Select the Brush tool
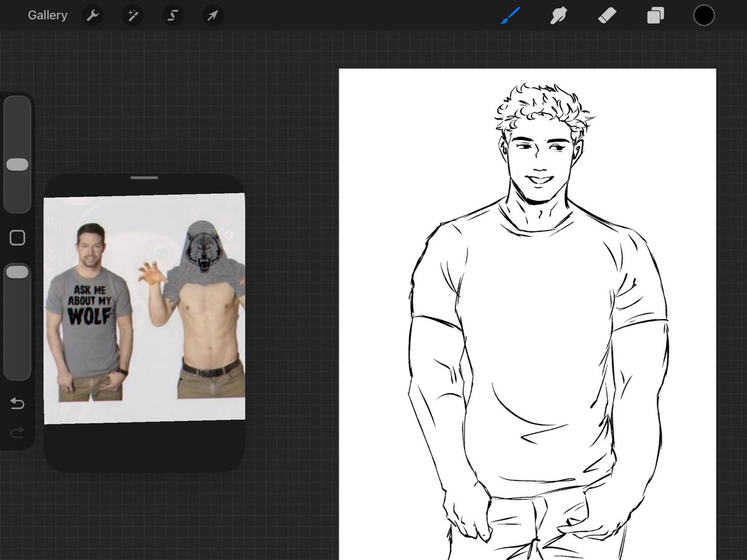 pos(510,16)
